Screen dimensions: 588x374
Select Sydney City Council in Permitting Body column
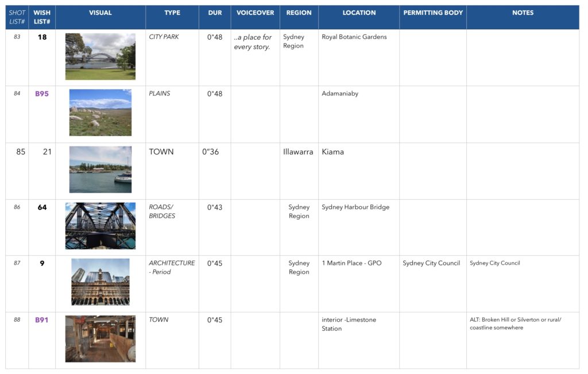(431, 263)
